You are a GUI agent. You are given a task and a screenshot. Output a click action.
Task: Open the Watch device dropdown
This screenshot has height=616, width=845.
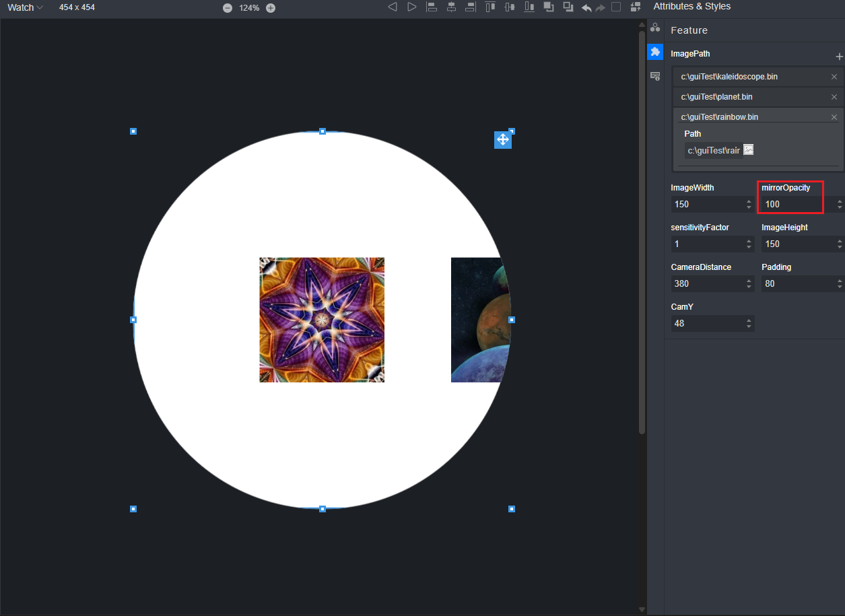point(25,7)
